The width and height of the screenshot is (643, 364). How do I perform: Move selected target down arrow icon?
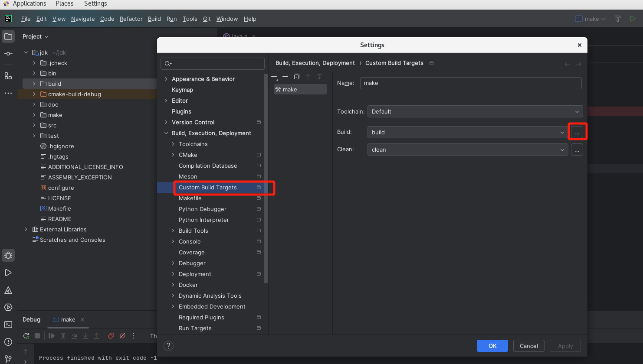[319, 77]
